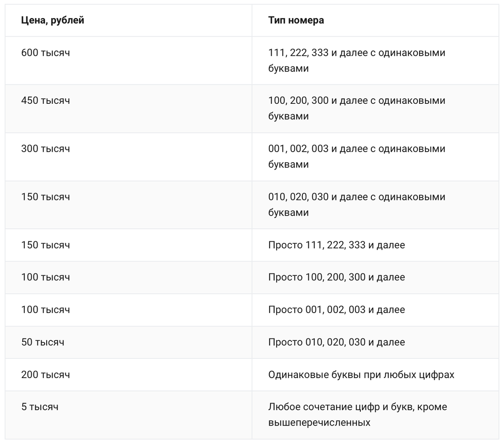This screenshot has width=504, height=445.
Task: Click "Одинаковые буквы при любых цифрах" cell
Action: [361, 374]
